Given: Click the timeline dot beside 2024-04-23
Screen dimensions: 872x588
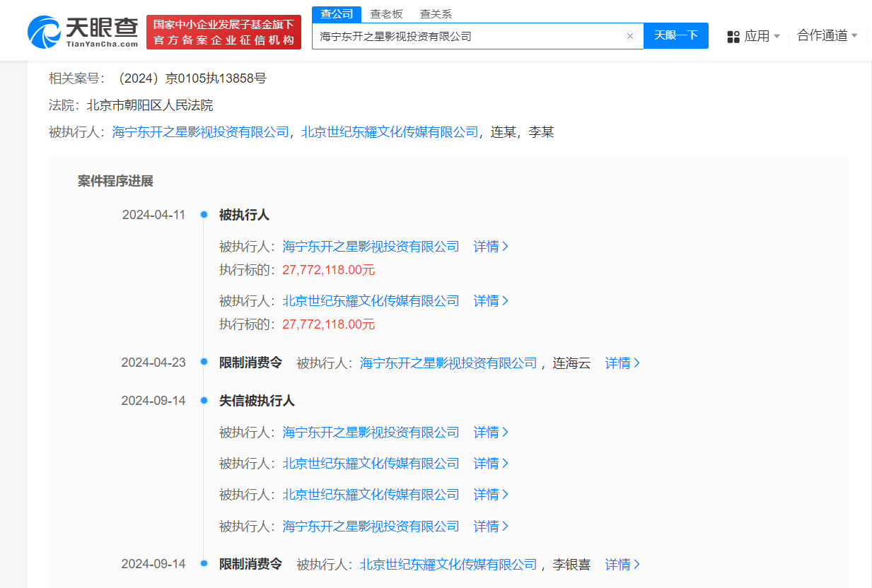Looking at the screenshot, I should [x=204, y=363].
